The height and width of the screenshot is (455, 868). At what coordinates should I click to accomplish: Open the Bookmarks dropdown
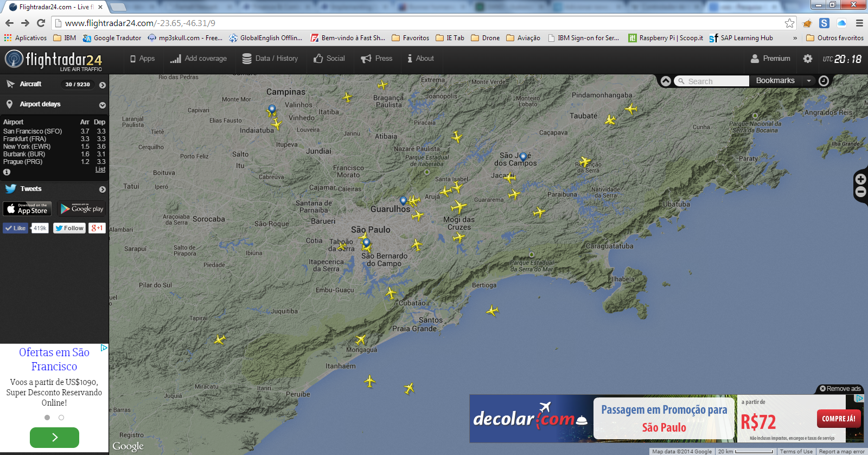[809, 81]
